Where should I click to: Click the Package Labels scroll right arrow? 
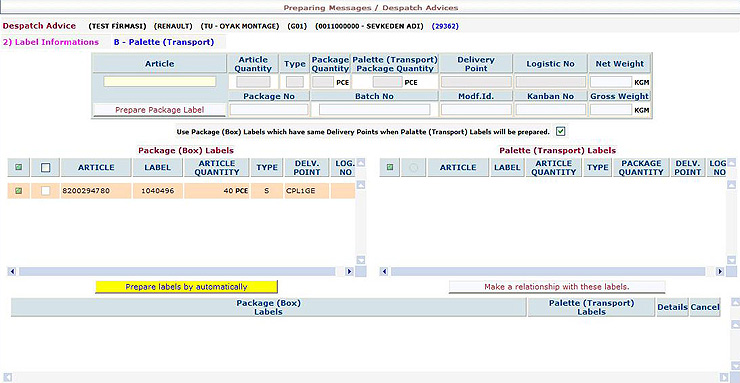(x=349, y=272)
